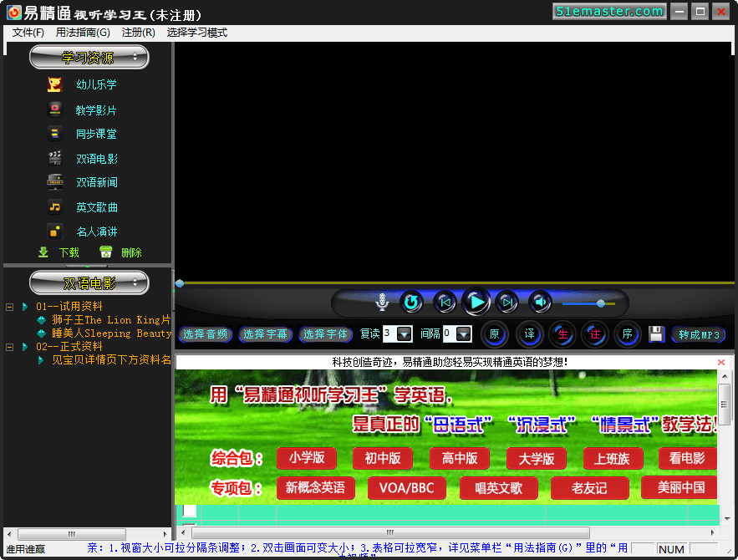Open the 英文歌曲 music category icon
The image size is (738, 560).
[55, 207]
